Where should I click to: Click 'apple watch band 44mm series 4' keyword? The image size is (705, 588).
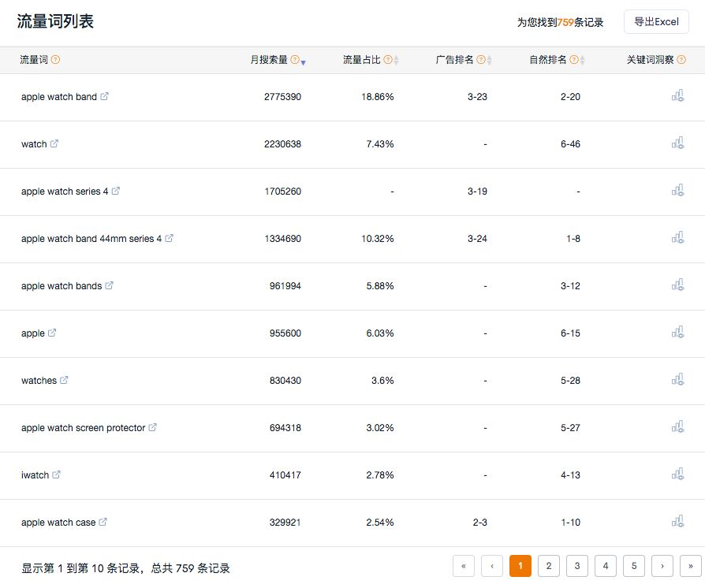click(x=91, y=239)
